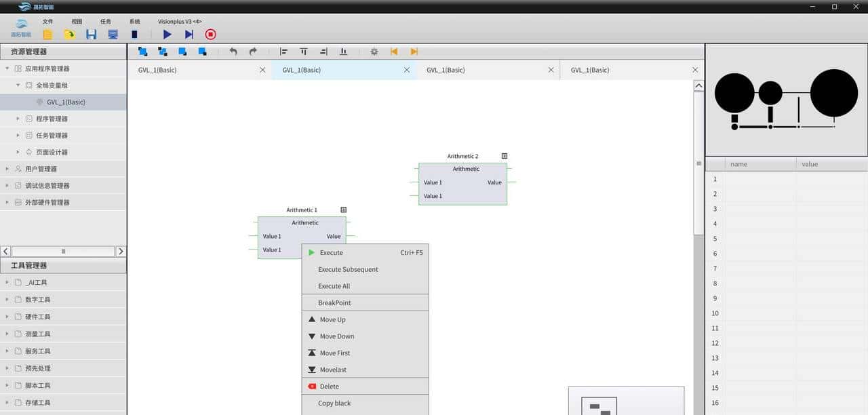Screen dimensions: 868x415
Task: Expand the _AI工具 tool category
Action: tap(7, 282)
